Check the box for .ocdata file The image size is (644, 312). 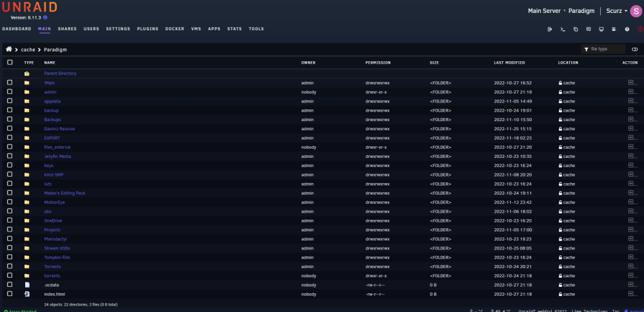10,285
